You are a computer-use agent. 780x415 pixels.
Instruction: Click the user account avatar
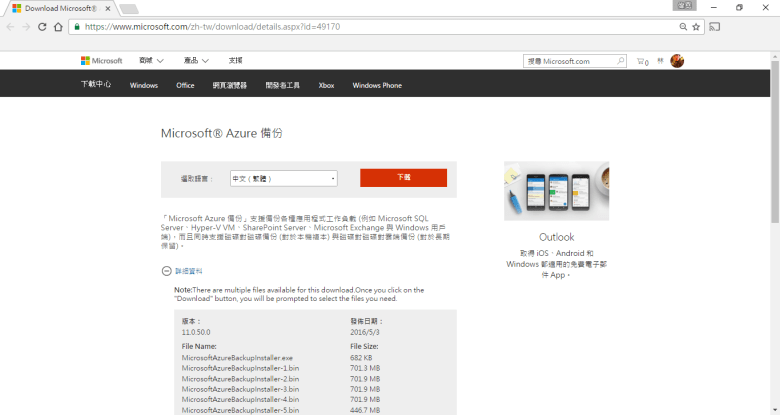[677, 61]
